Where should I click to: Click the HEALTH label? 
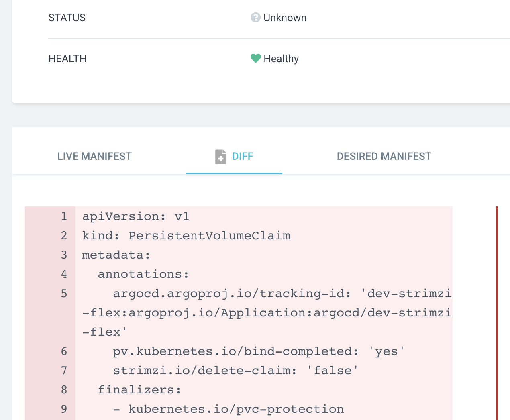pyautogui.click(x=67, y=59)
